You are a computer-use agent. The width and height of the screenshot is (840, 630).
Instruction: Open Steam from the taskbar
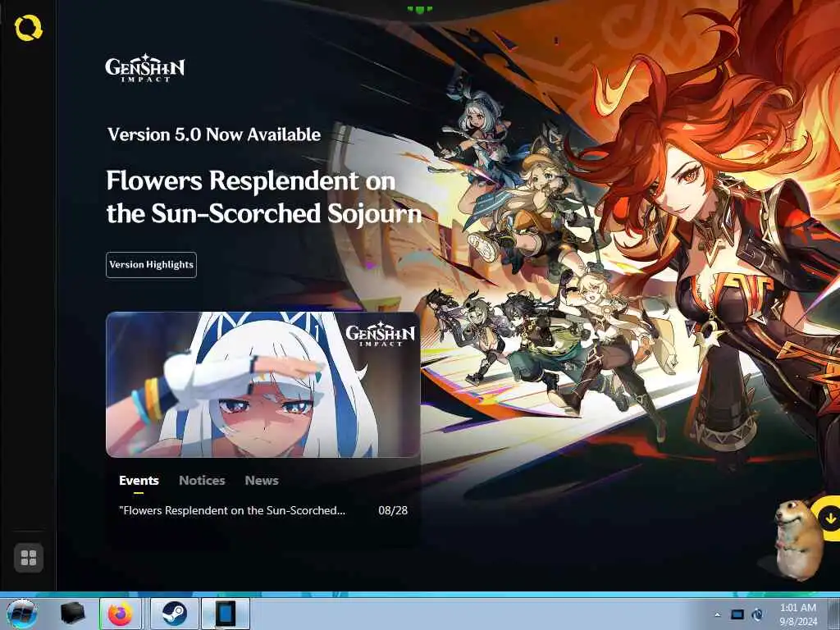174,614
